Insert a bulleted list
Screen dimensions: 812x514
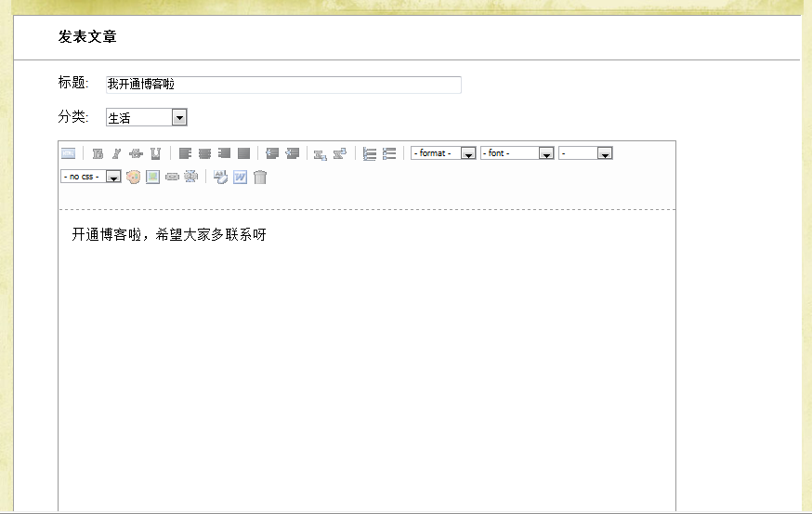[389, 154]
